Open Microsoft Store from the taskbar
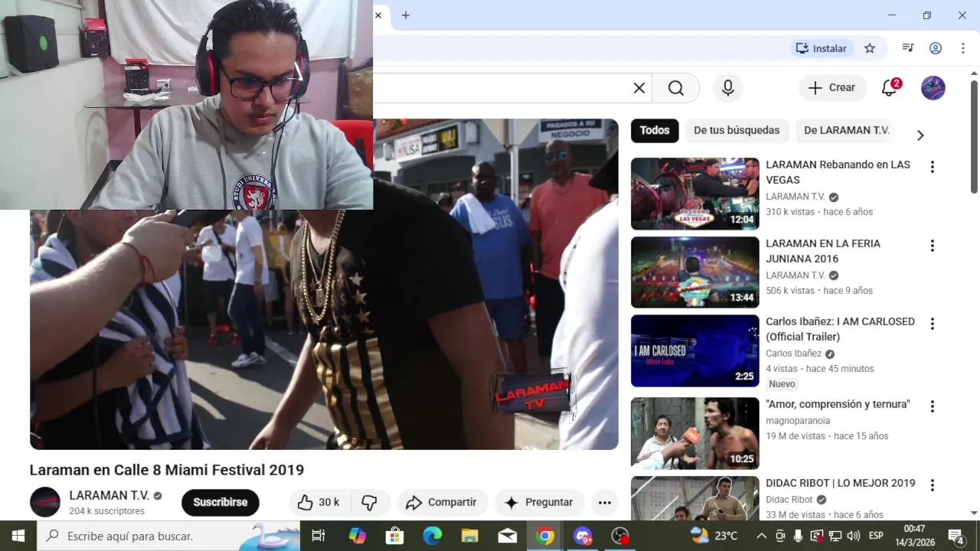 tap(395, 536)
